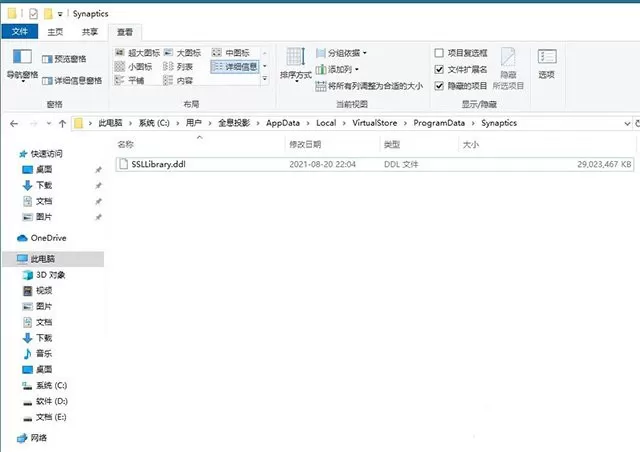Click 此电脑 in the address bar

pos(110,123)
